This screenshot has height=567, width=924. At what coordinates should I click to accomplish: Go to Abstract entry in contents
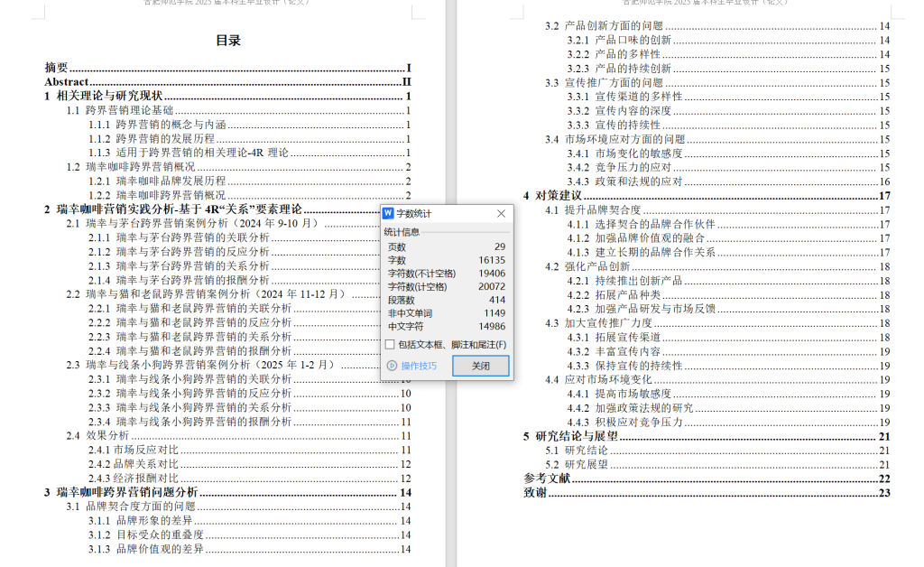66,82
